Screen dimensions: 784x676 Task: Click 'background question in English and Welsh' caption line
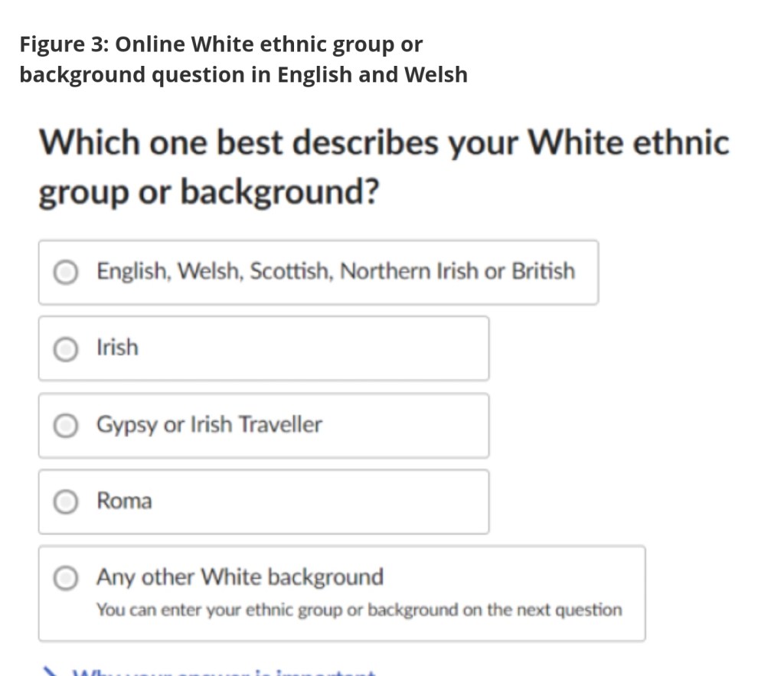243,75
